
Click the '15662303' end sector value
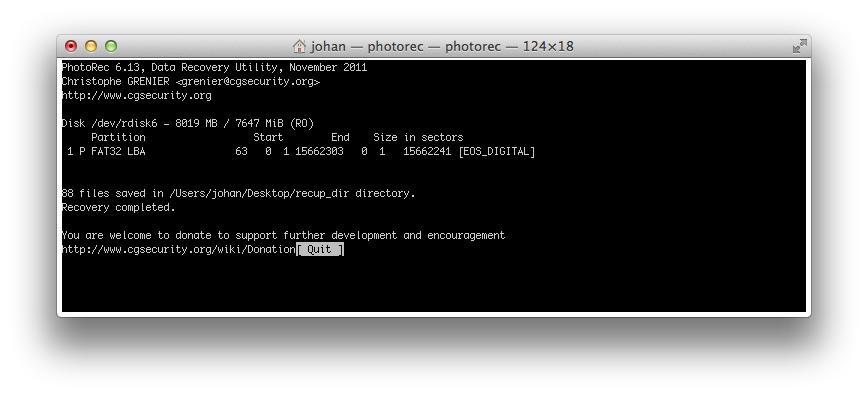[x=319, y=152]
